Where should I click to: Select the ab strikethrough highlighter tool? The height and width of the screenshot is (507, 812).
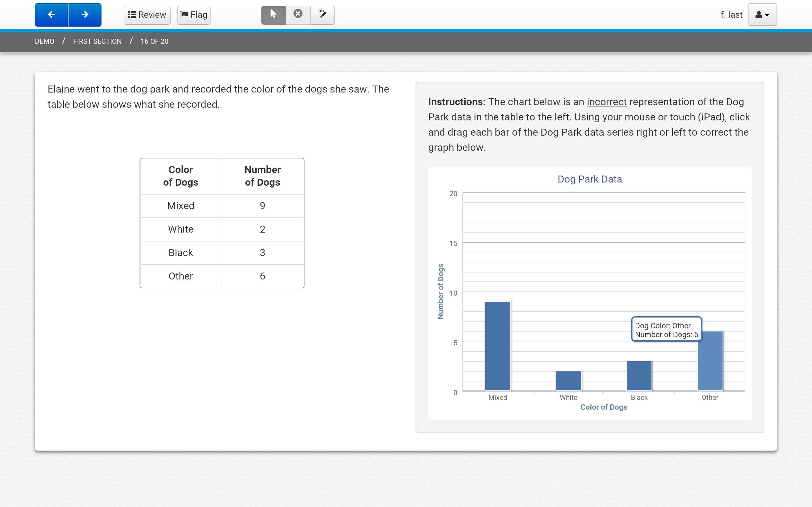click(x=323, y=15)
